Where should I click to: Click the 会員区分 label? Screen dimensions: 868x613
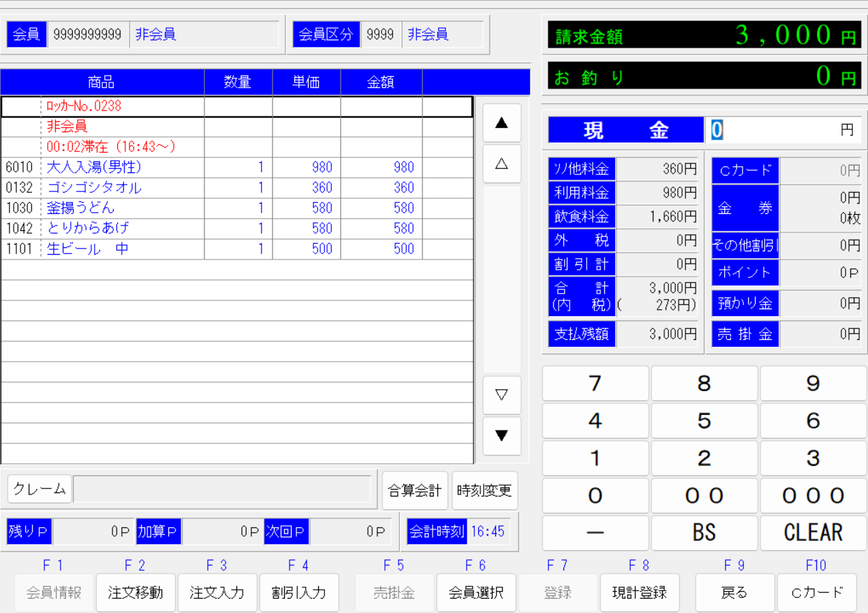point(326,35)
